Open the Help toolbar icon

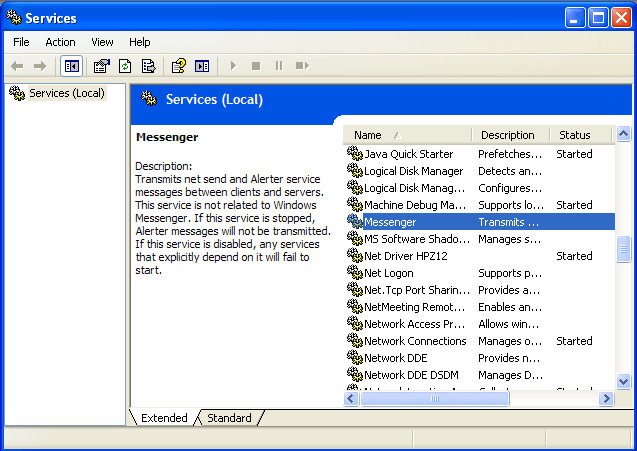pyautogui.click(x=178, y=66)
